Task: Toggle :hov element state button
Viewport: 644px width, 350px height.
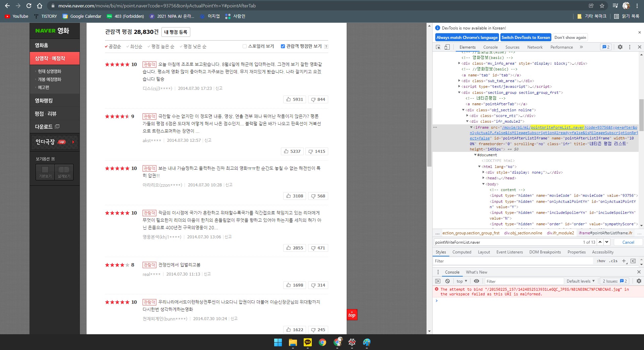Action: click(x=601, y=261)
